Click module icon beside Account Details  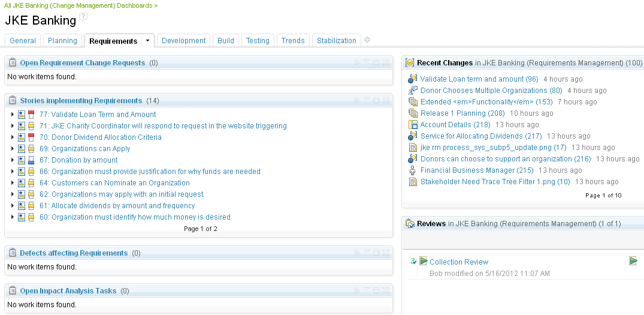coord(413,125)
